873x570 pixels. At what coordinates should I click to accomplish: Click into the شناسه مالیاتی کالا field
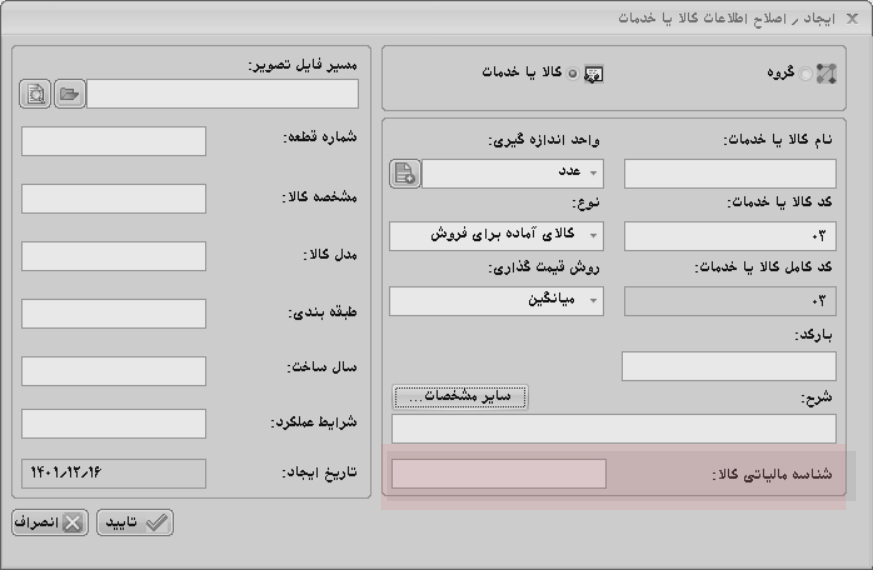coord(499,474)
